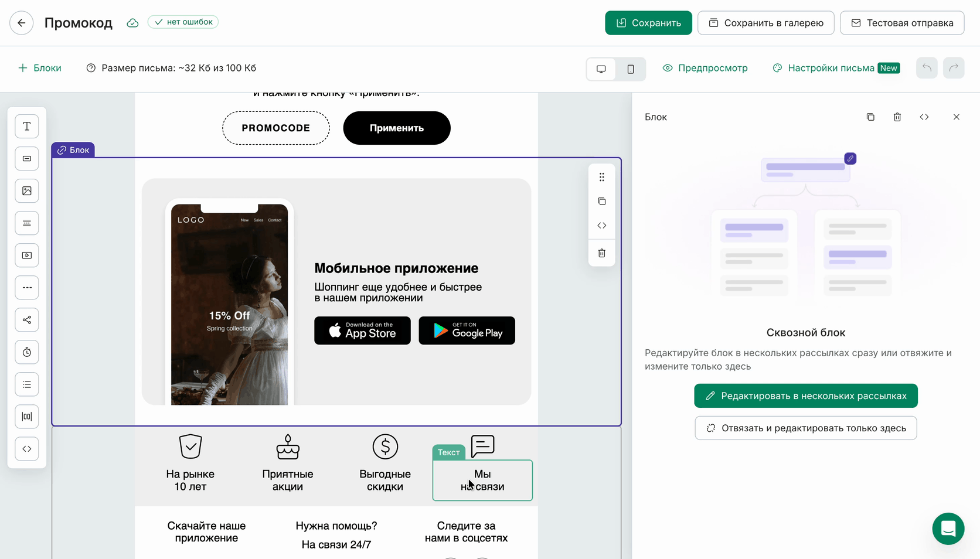This screenshot has height=559, width=980.
Task: Duplicate block via floating block toolbar
Action: click(601, 201)
